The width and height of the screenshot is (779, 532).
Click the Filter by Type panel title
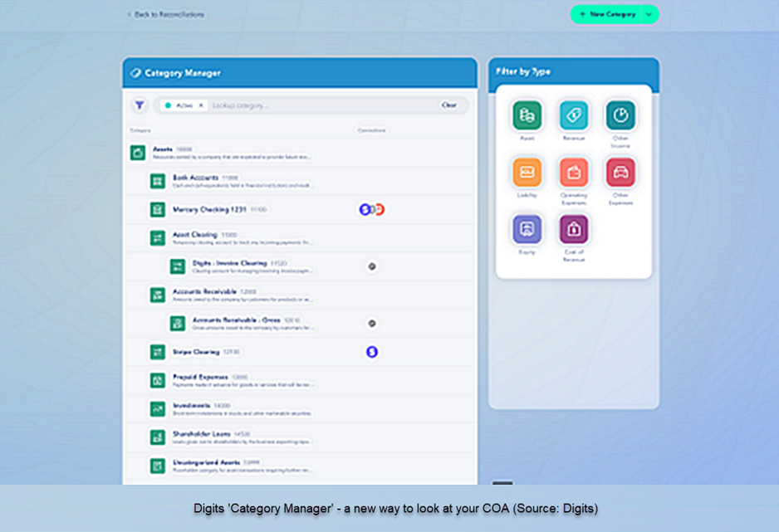pos(523,71)
